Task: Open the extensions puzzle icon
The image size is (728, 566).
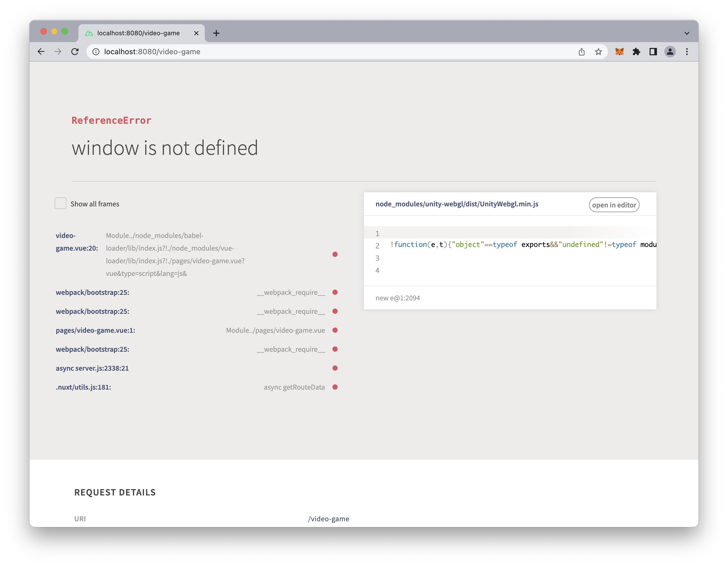Action: 636,52
